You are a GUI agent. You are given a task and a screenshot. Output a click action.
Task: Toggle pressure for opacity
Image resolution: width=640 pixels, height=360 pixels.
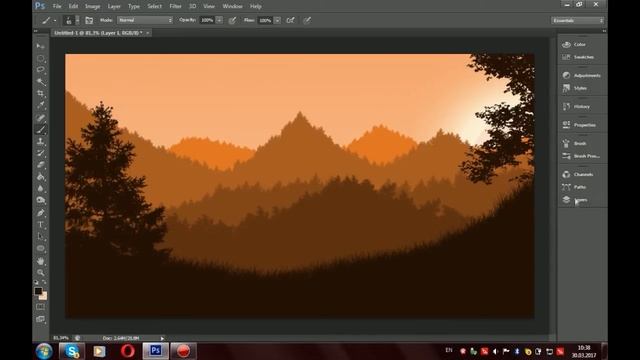(232, 20)
